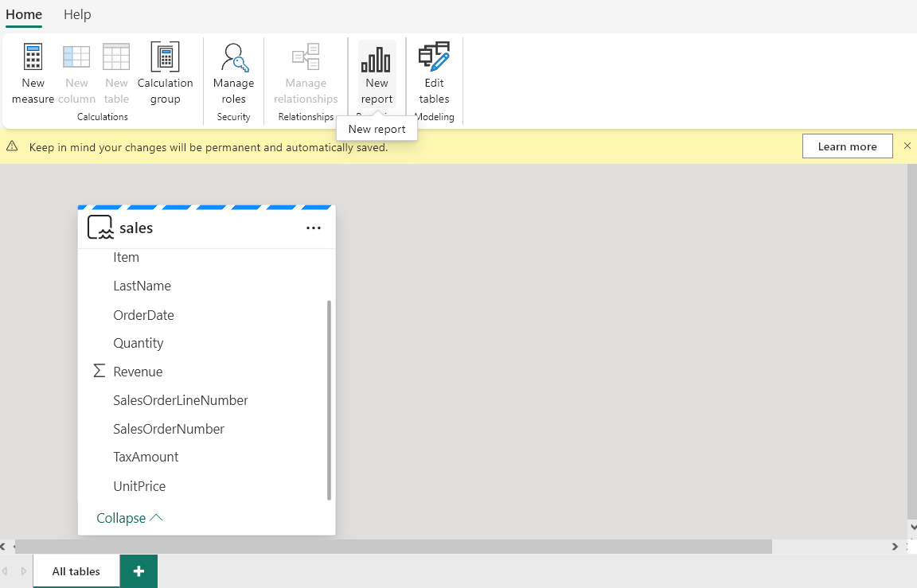Open Manage roles security settings
This screenshot has width=917, height=588.
pos(233,72)
